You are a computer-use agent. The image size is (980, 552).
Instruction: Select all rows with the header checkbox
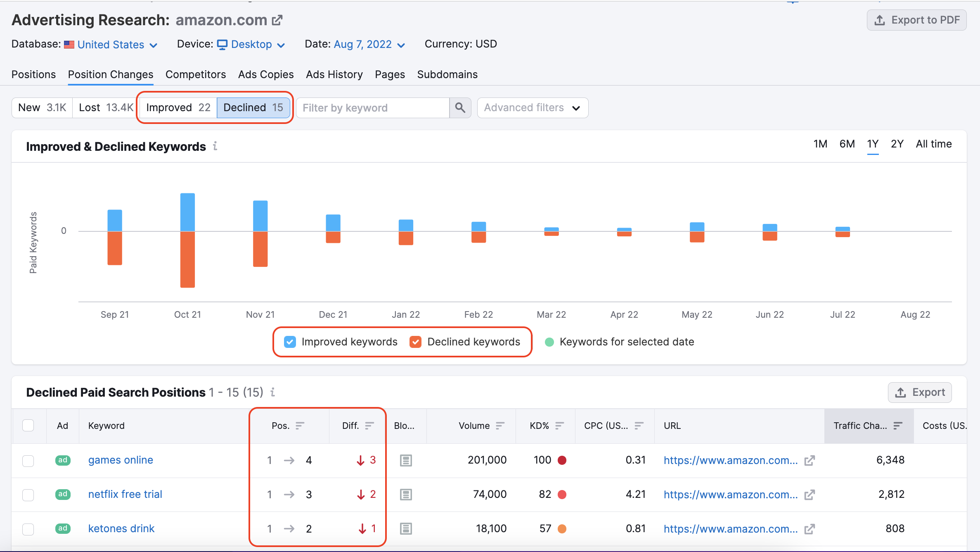tap(28, 425)
